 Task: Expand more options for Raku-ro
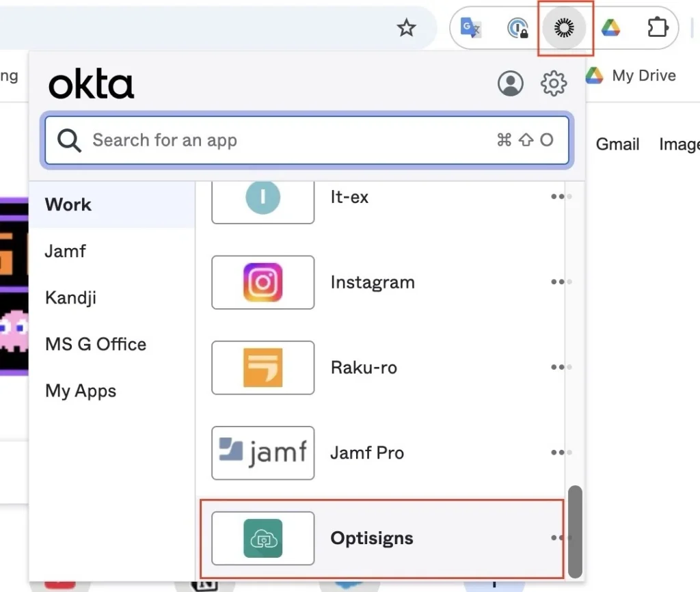coord(558,368)
